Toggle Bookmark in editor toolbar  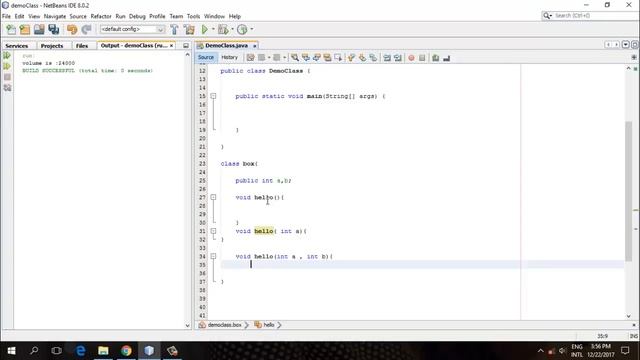coord(373,58)
